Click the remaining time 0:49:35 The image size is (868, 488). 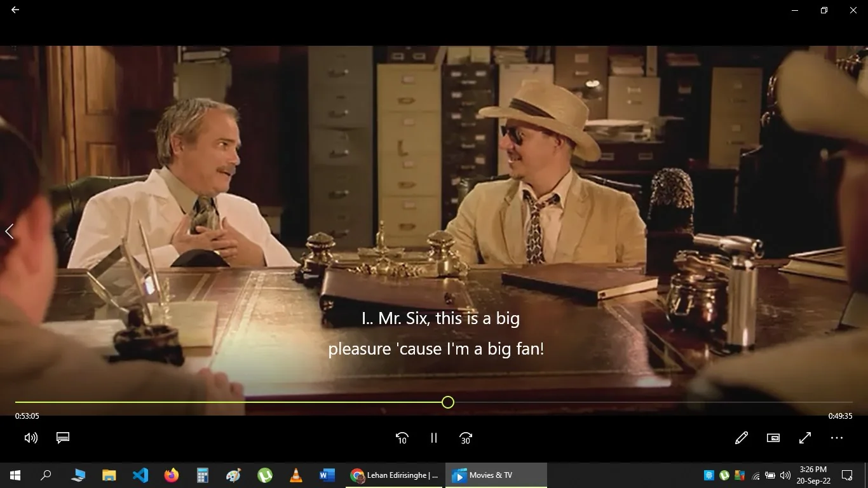(840, 416)
